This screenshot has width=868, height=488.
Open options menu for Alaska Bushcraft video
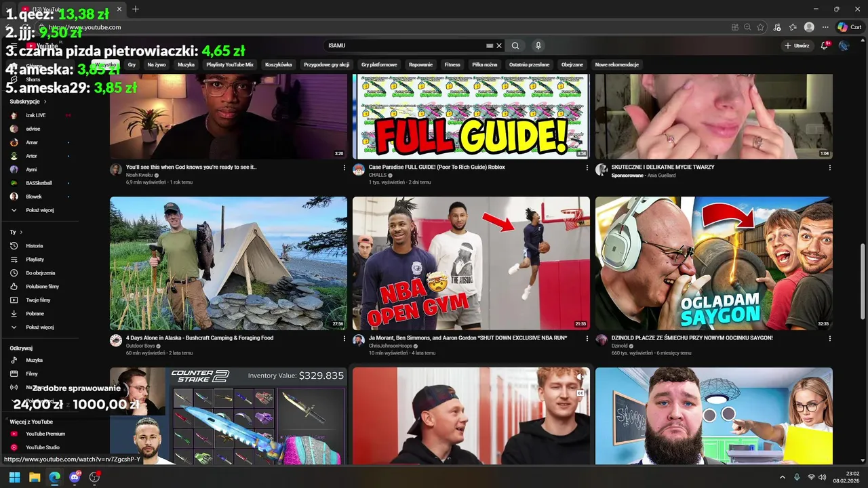pos(344,338)
